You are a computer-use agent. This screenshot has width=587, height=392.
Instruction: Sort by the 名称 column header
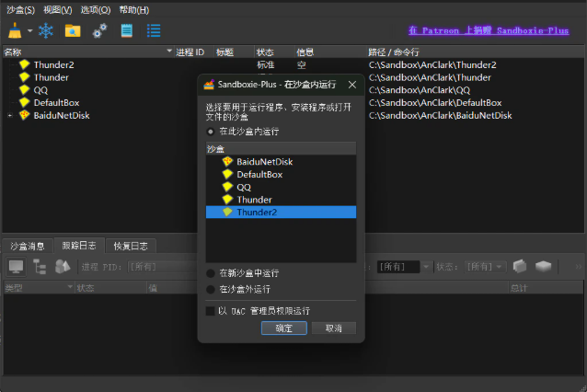[88, 52]
